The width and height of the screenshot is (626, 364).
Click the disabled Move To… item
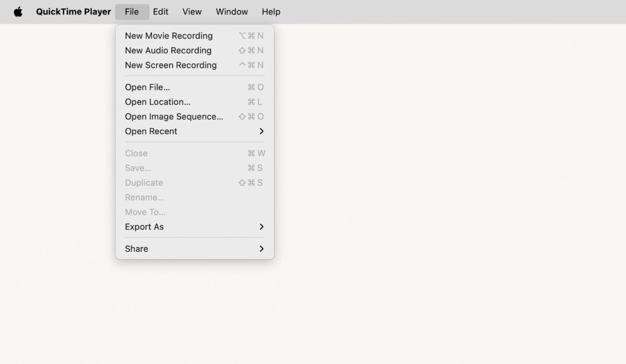point(195,212)
